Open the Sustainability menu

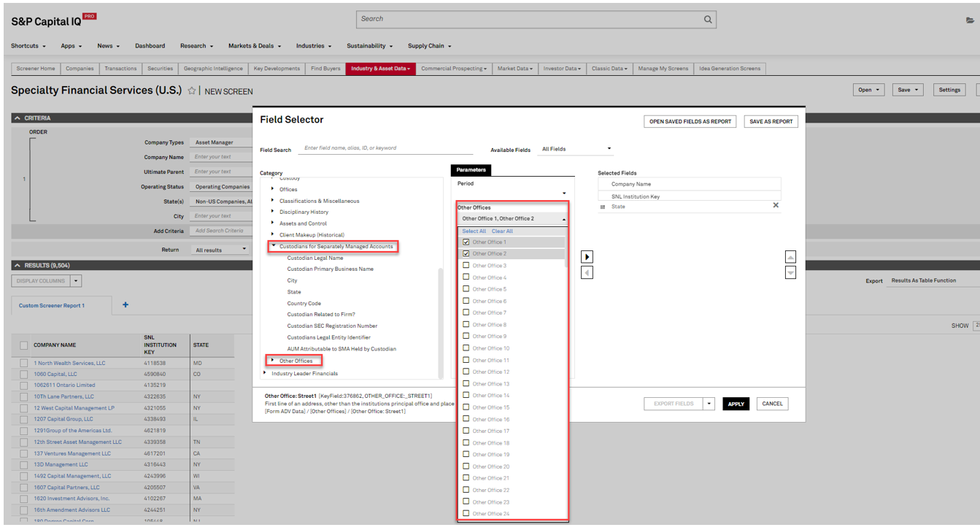pos(369,46)
